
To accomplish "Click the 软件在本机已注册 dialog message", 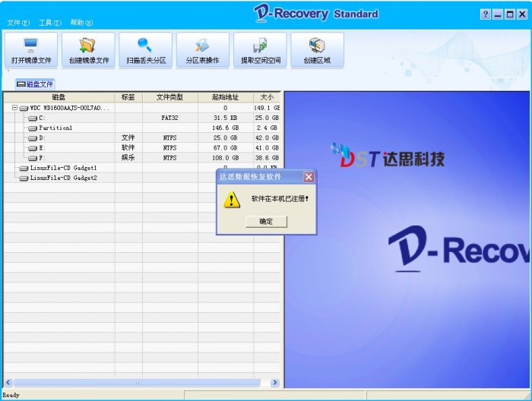I will (x=280, y=199).
